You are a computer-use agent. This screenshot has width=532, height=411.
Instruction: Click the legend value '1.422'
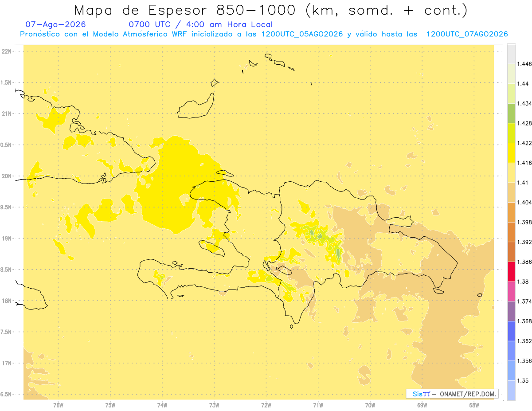[x=525, y=143]
